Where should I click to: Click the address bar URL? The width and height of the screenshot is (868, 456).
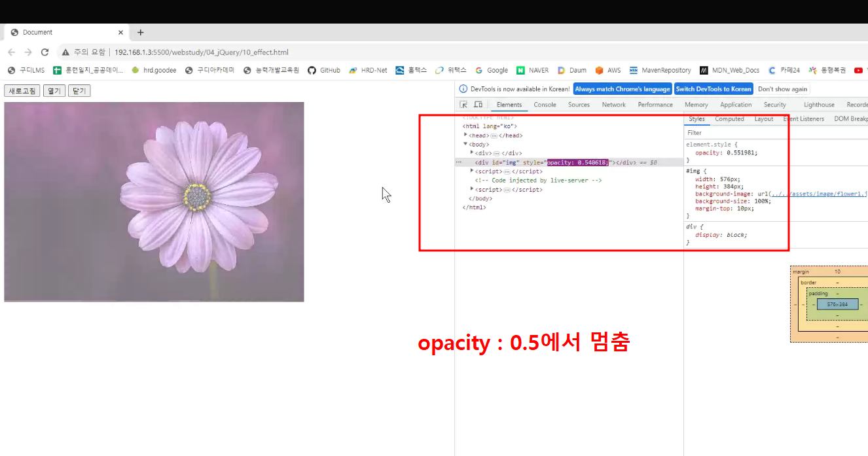point(202,52)
